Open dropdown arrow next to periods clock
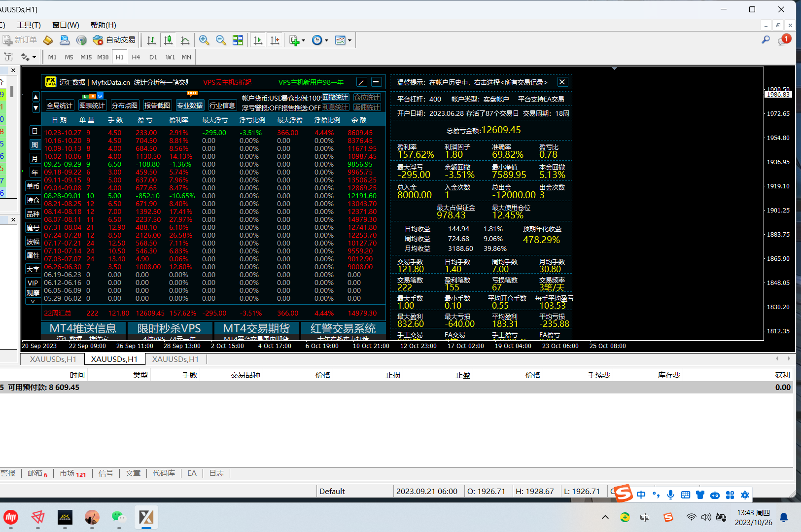The height and width of the screenshot is (532, 801). pyautogui.click(x=326, y=41)
